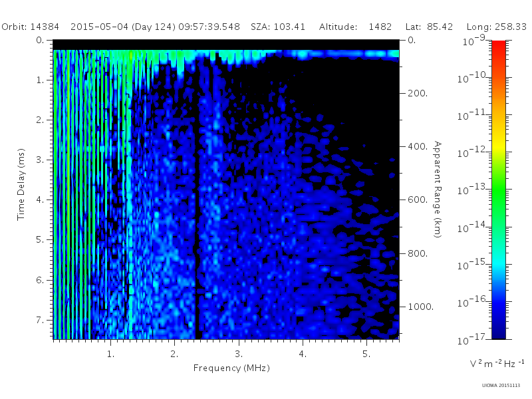Select the Long: 258.33 value
This screenshot has height=399, width=532.
coord(496,27)
